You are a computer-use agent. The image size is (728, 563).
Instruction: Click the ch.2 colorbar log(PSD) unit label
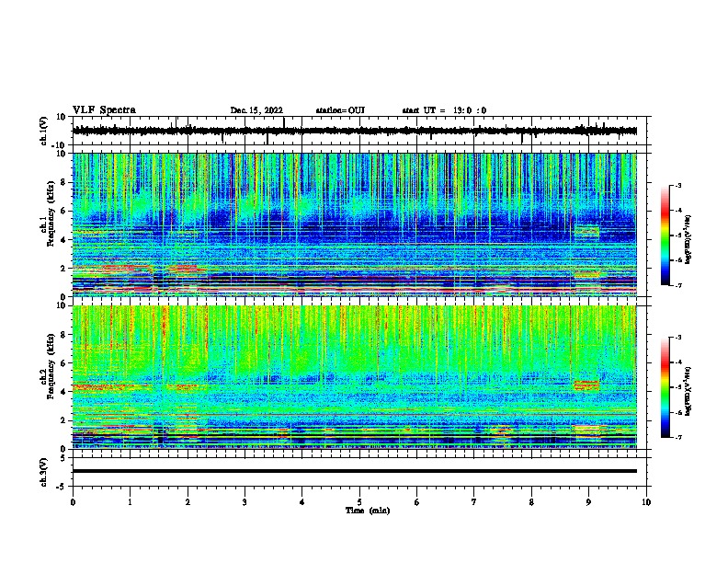[688, 391]
